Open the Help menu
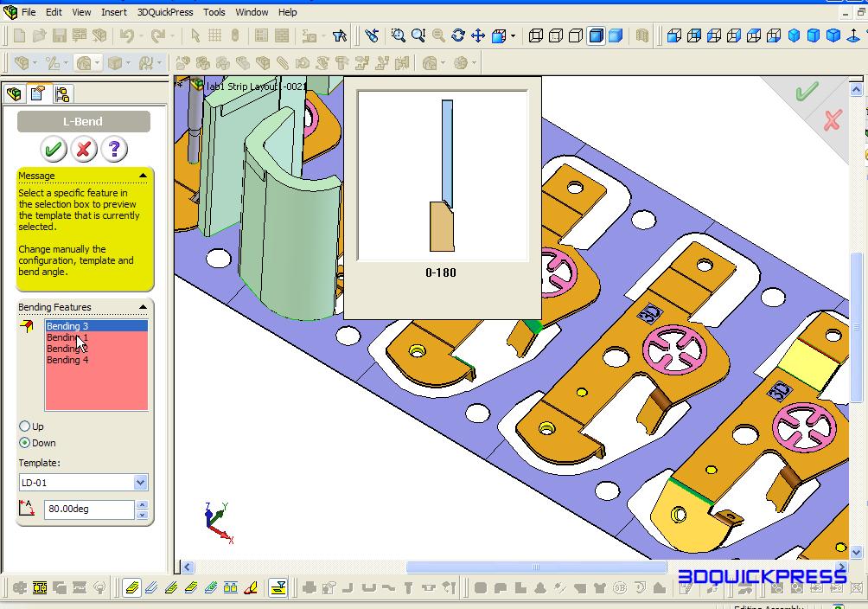This screenshot has width=868, height=609. (x=287, y=12)
